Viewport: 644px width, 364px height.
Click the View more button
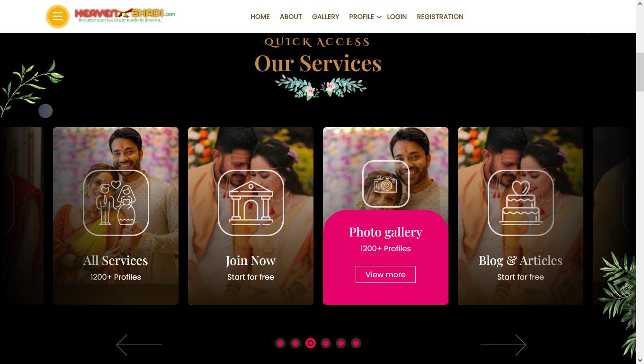(x=385, y=274)
